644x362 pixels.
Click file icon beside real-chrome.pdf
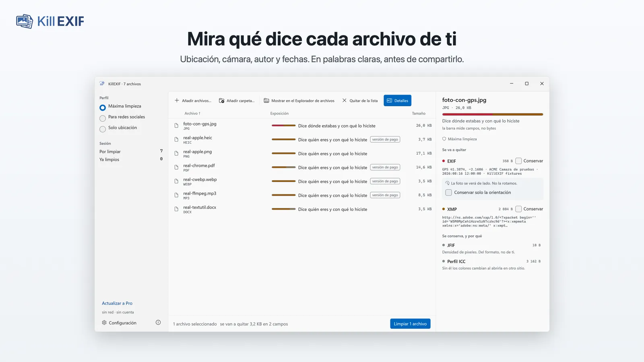click(x=176, y=167)
